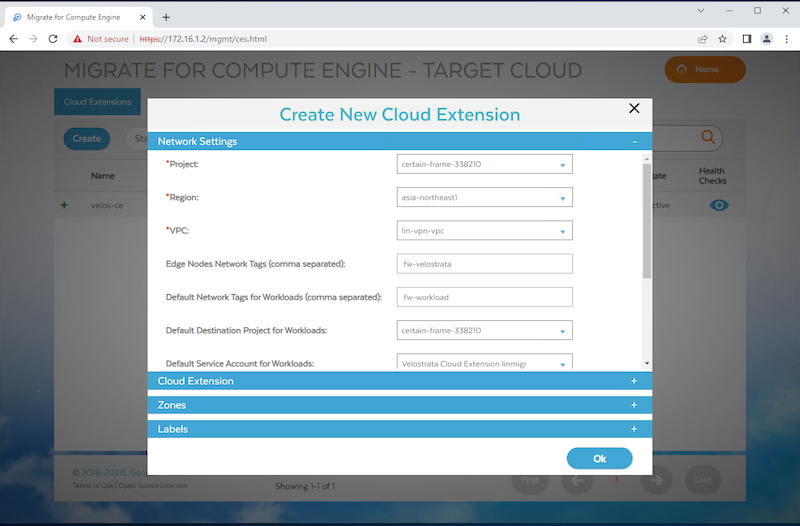Image resolution: width=800 pixels, height=526 pixels.
Task: Click the Edge Nodes Network Tags field
Action: [484, 264]
